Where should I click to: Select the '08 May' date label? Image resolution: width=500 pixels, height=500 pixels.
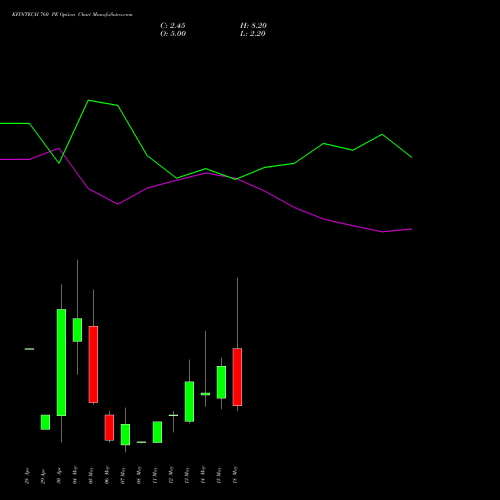[139, 475]
